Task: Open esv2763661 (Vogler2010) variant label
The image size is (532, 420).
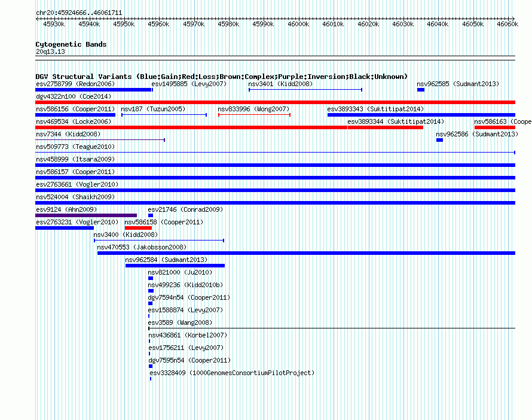Action: point(77,184)
